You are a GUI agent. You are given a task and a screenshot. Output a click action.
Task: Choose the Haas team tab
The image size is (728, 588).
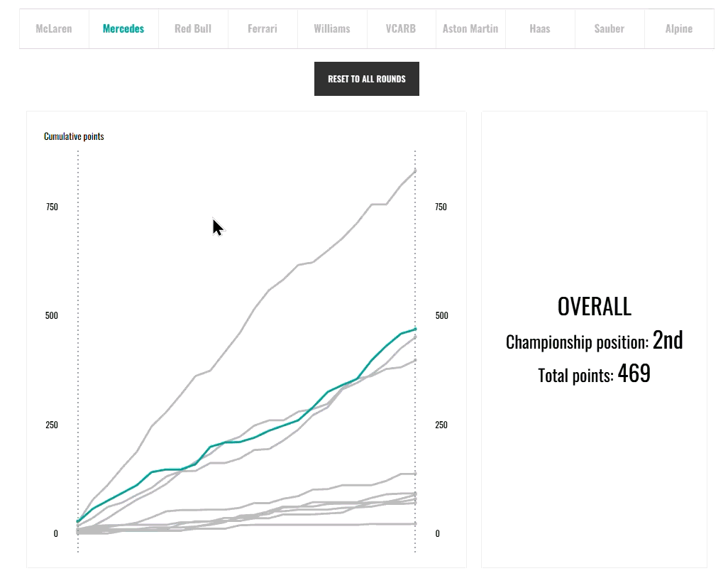pos(540,29)
